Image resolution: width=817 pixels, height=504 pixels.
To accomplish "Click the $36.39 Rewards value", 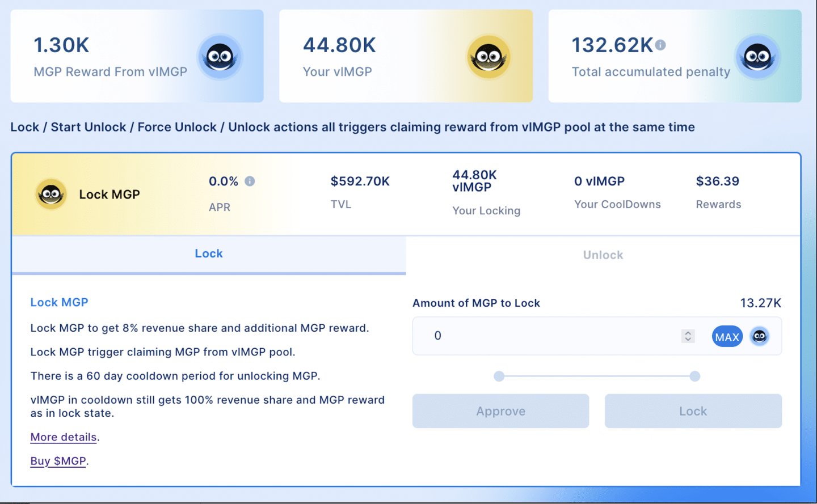I will (717, 181).
